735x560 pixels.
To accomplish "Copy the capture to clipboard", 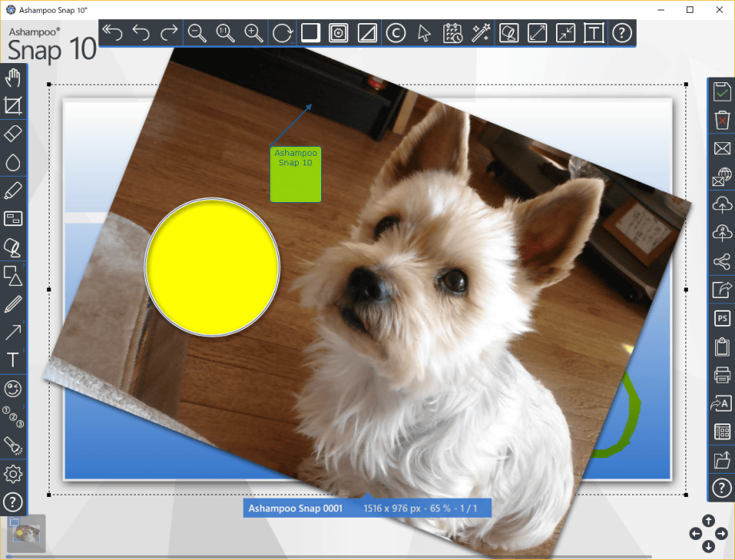I will [722, 347].
